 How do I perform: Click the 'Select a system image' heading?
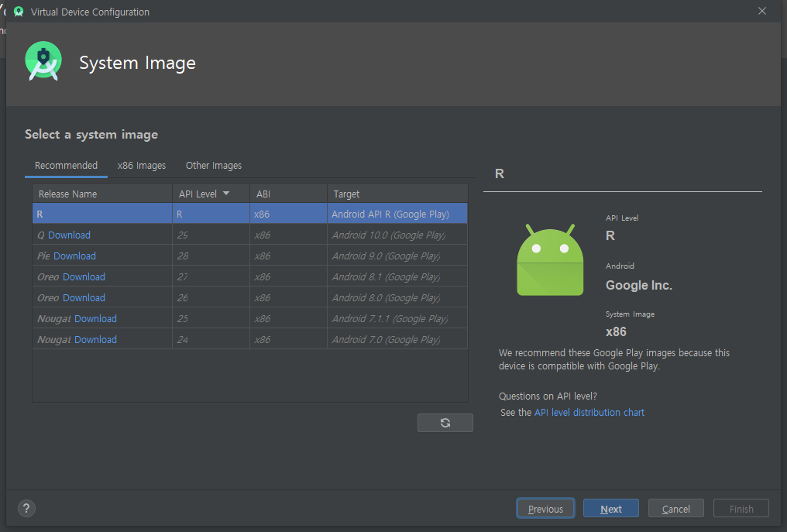[x=91, y=135]
